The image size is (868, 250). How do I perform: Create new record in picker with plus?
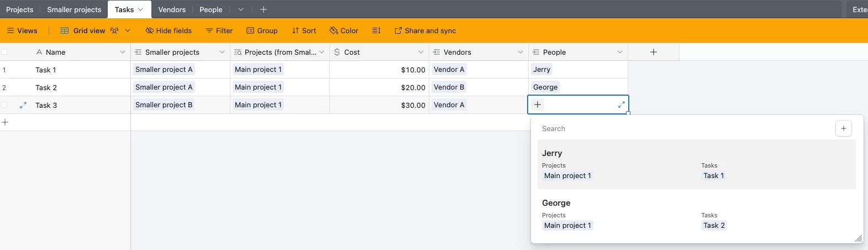pos(843,128)
